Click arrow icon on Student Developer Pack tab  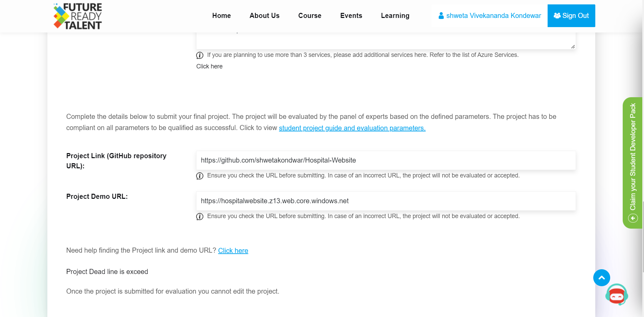pos(633,218)
